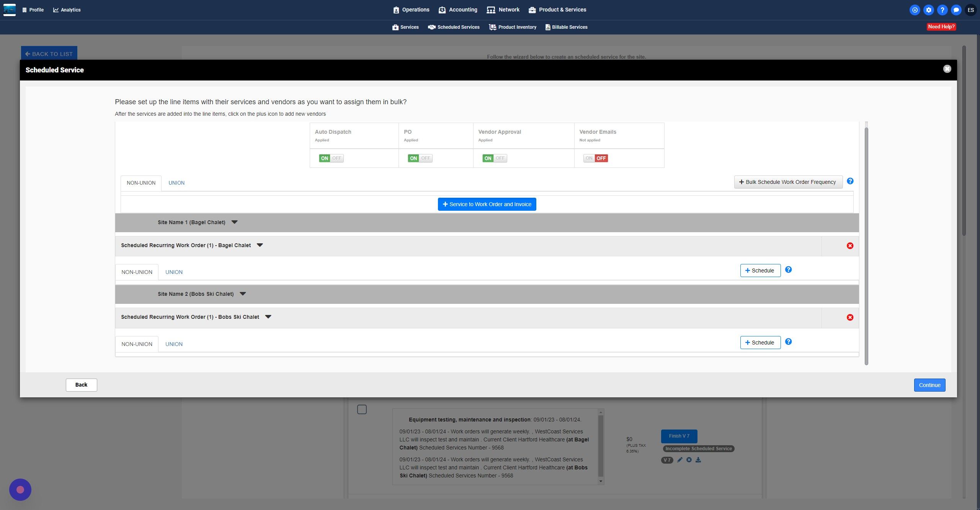980x510 pixels.
Task: Open settings gear in top bar
Action: (928, 10)
